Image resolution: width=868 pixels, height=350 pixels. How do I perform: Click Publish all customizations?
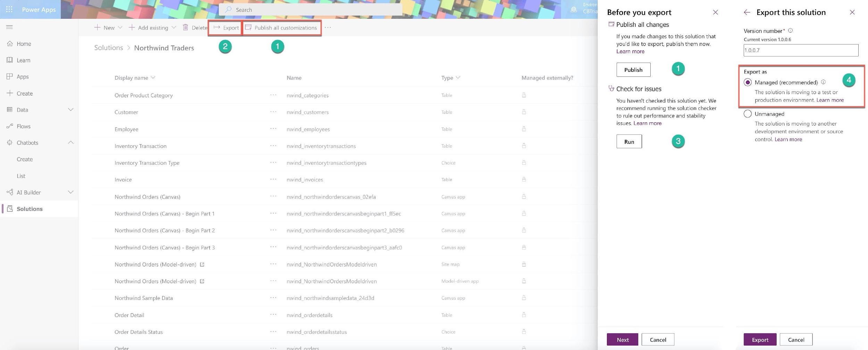(x=282, y=27)
